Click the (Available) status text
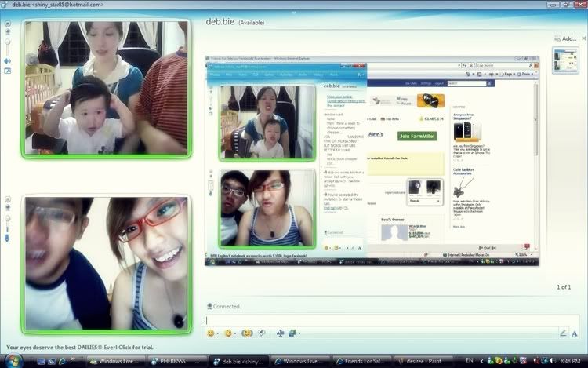This screenshot has height=368, width=588. coord(251,23)
